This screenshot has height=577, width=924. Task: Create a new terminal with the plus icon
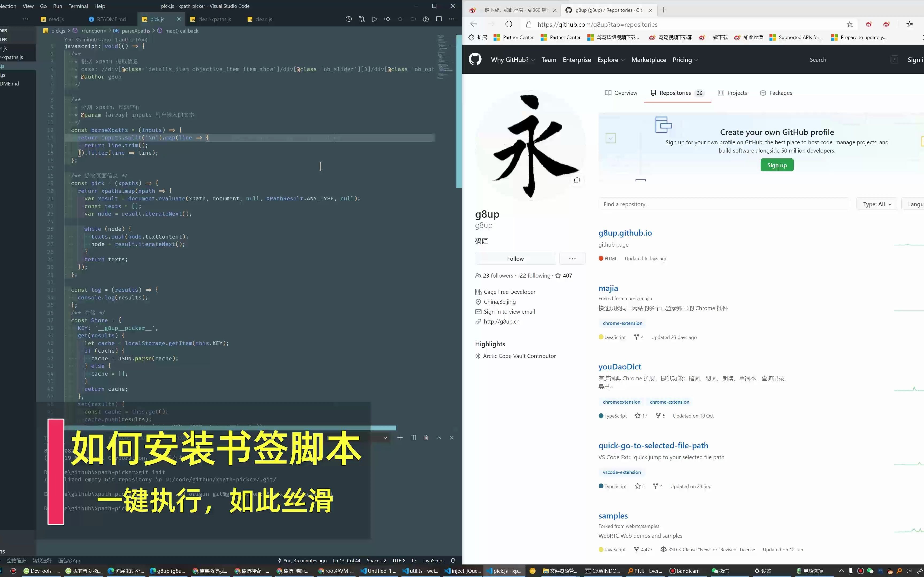pyautogui.click(x=399, y=438)
